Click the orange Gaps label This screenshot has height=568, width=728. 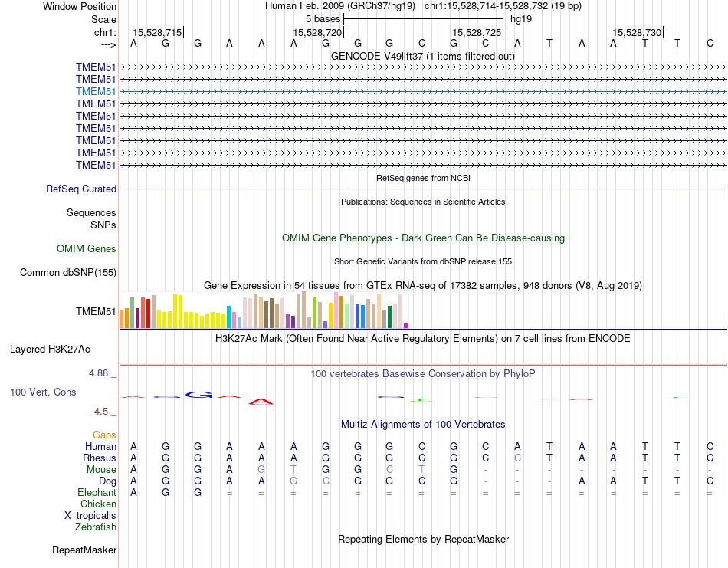(104, 435)
